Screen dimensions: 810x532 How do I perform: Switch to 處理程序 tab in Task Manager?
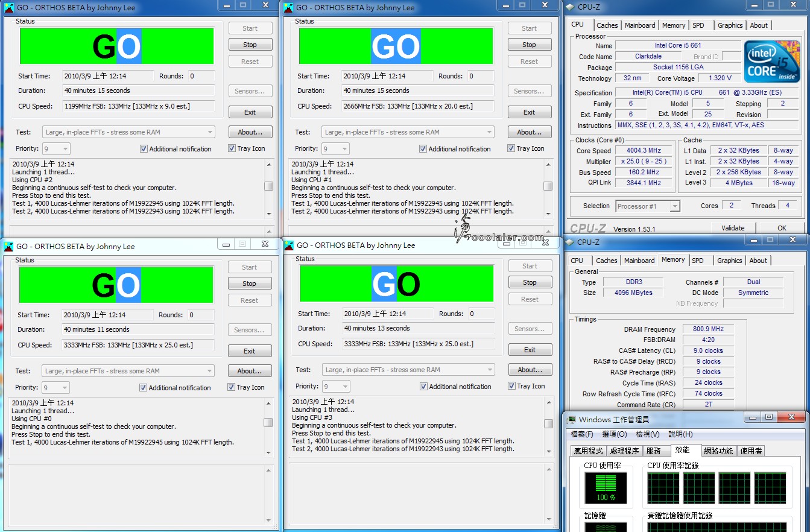point(624,451)
